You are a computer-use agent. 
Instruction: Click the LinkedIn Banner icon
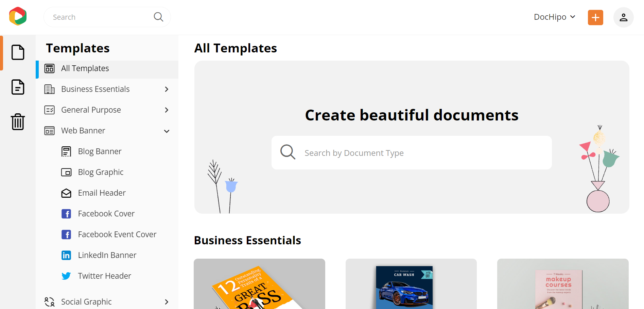tap(66, 255)
